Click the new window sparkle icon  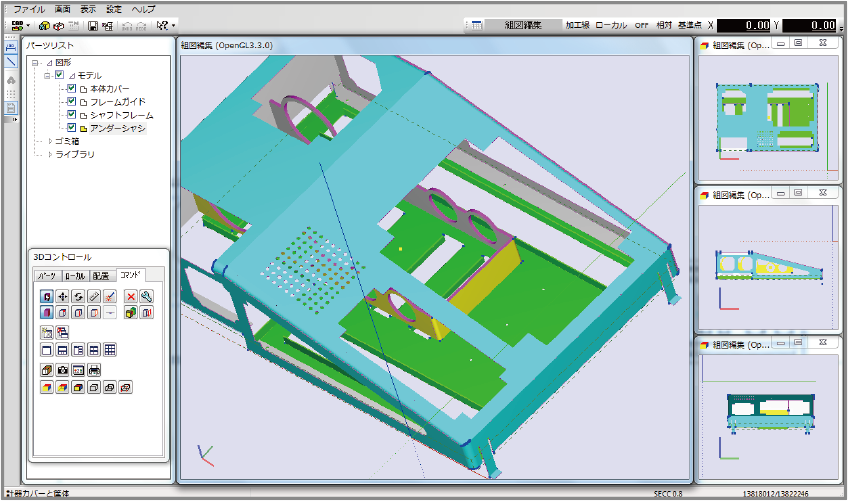coord(47,332)
